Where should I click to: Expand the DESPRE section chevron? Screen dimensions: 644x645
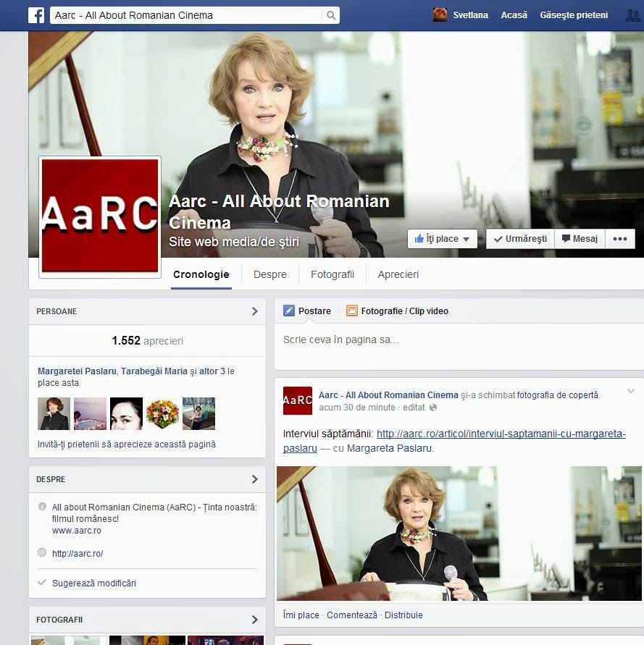[255, 479]
